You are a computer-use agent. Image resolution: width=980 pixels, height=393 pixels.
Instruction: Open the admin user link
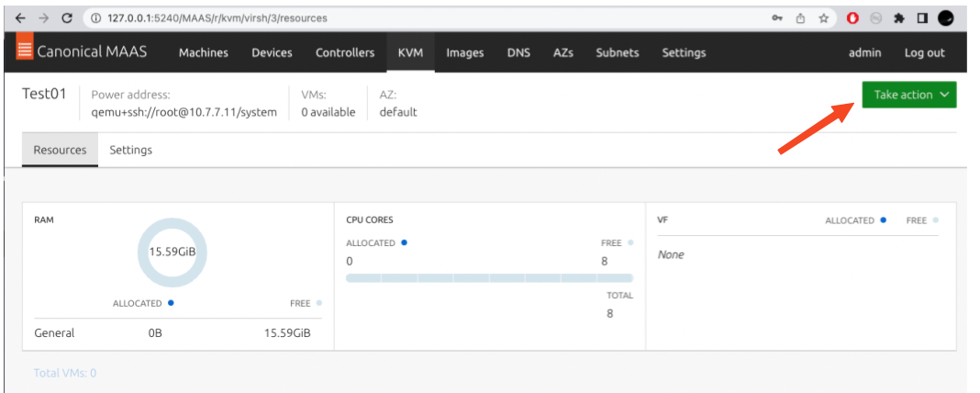pyautogui.click(x=864, y=52)
